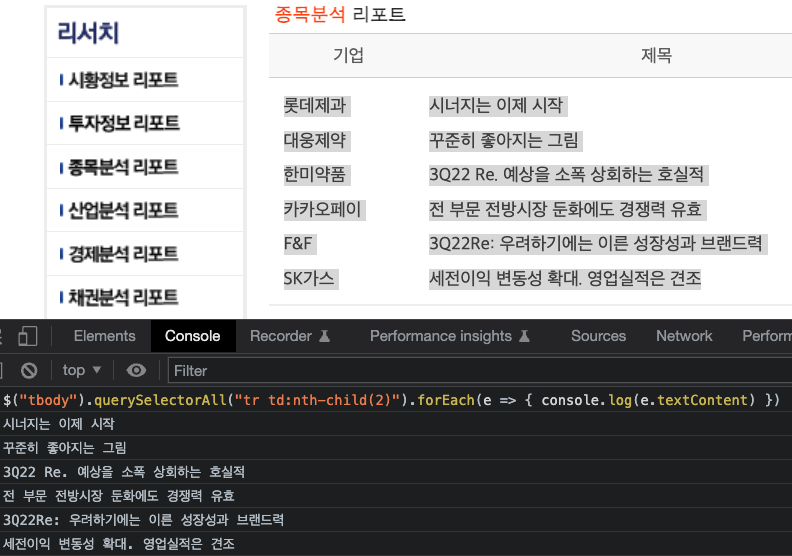Click the 제목 column header
Viewport: 792px width, 556px height.
[x=656, y=55]
